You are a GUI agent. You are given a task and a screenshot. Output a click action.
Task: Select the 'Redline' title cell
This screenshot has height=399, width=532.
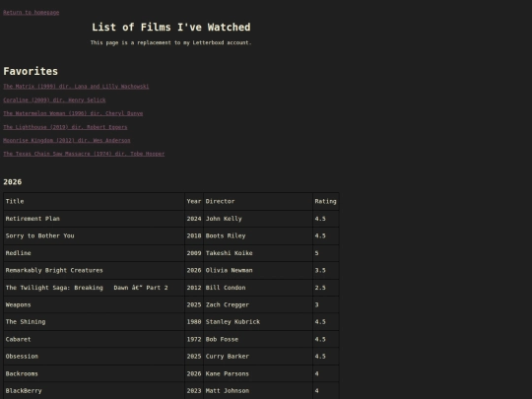point(94,253)
